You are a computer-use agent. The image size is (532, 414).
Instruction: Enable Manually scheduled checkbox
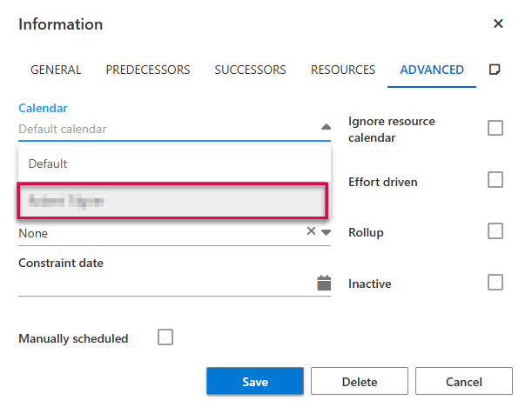pos(165,337)
